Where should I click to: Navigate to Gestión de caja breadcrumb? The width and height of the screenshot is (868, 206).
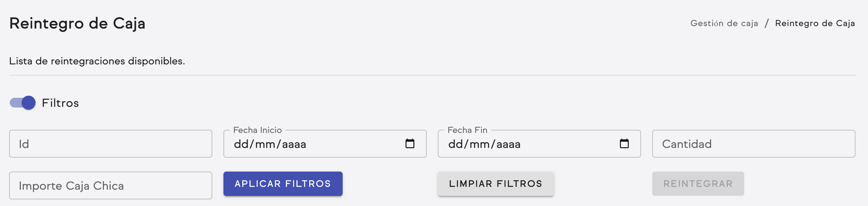click(724, 23)
